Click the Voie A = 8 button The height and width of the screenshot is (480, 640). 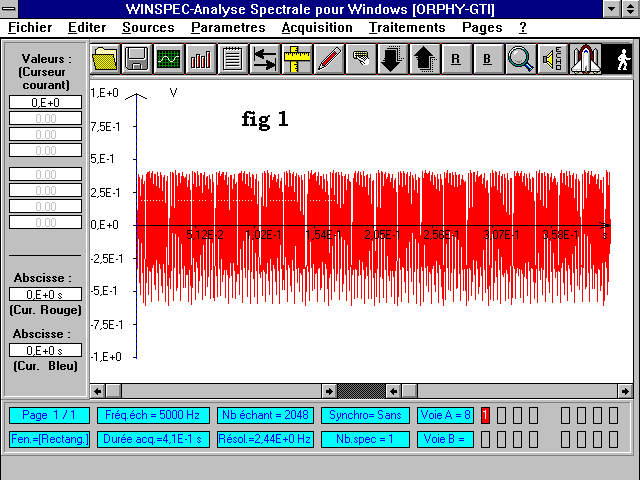point(445,416)
